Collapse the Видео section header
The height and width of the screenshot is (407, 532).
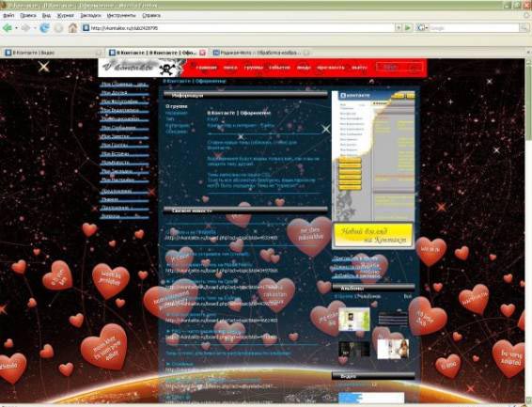coord(373,376)
